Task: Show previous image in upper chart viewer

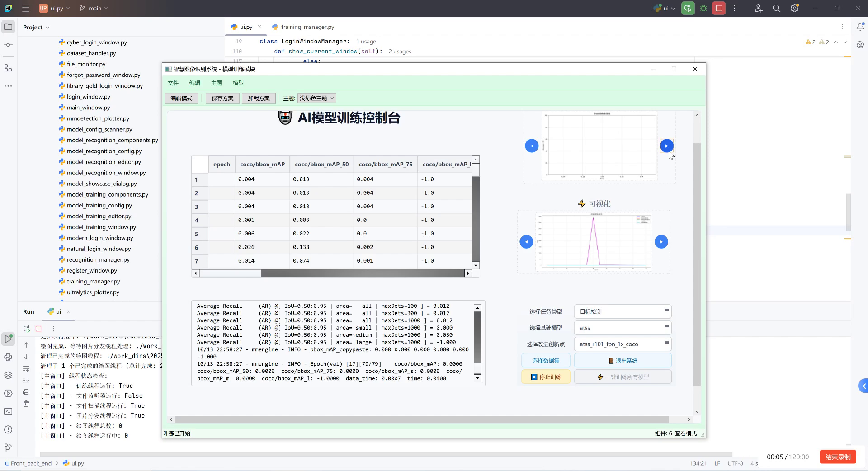Action: tap(532, 146)
